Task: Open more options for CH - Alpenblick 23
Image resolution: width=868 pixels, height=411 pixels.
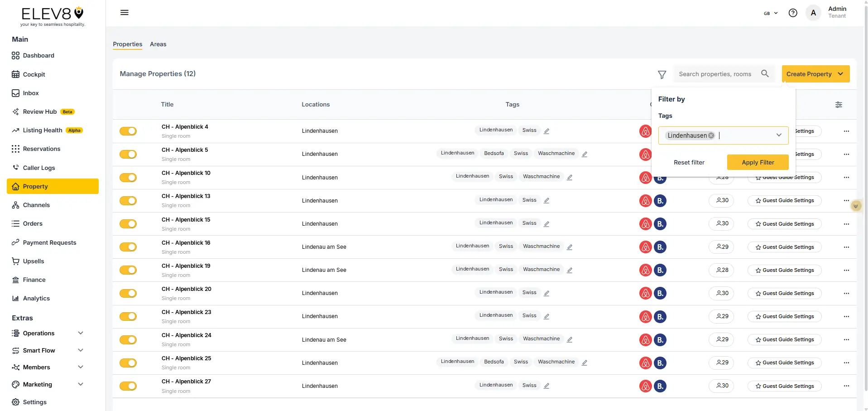Action: click(846, 316)
